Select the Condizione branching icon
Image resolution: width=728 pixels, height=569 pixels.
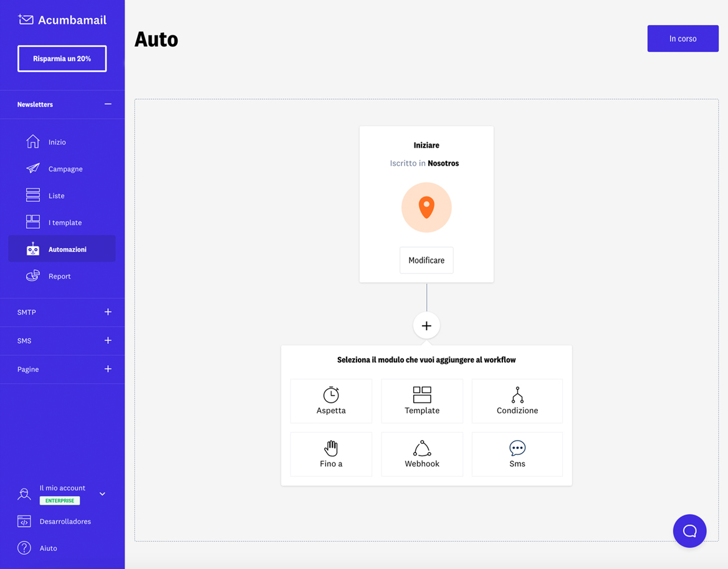(x=517, y=394)
